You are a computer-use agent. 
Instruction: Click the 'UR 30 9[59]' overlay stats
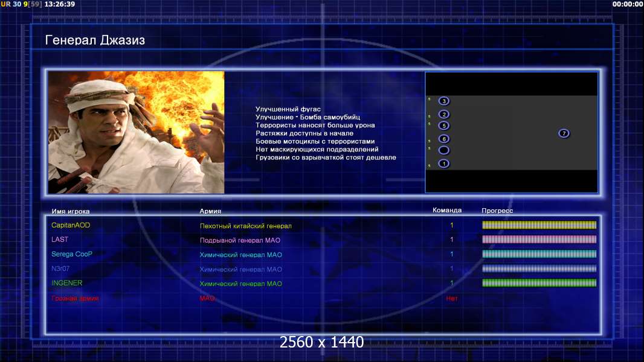click(x=21, y=4)
